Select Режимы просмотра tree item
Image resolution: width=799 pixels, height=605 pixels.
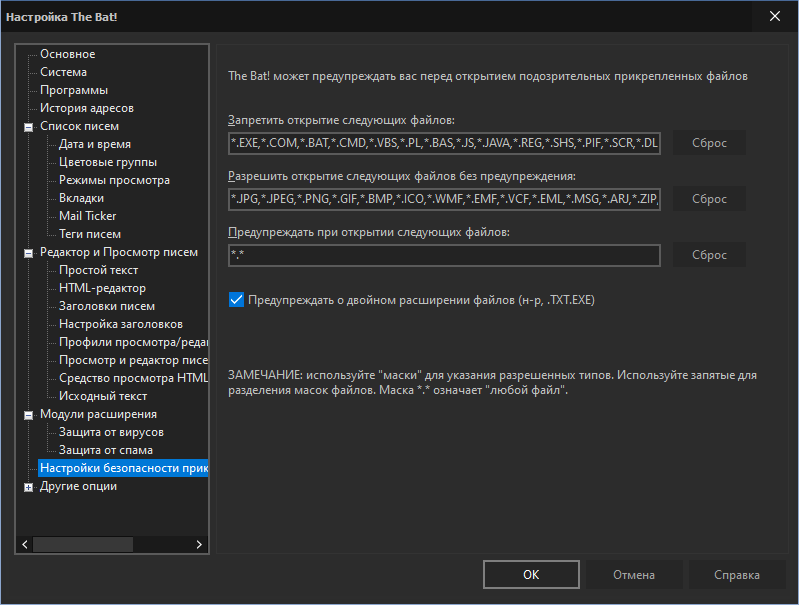tap(114, 180)
